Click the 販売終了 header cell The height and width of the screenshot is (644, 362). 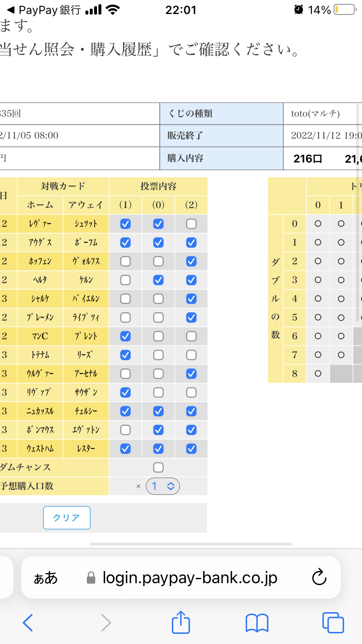coord(222,136)
